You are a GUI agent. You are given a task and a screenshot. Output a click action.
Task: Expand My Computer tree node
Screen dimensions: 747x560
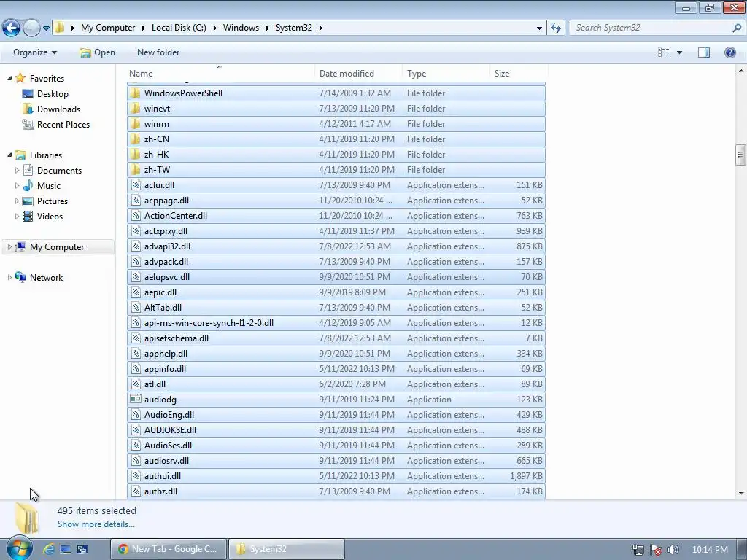click(x=9, y=246)
